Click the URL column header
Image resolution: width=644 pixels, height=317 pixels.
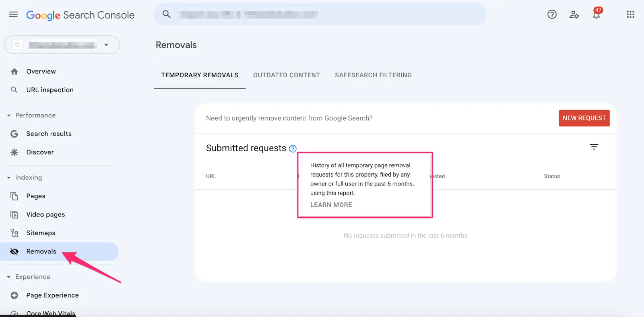[211, 176]
